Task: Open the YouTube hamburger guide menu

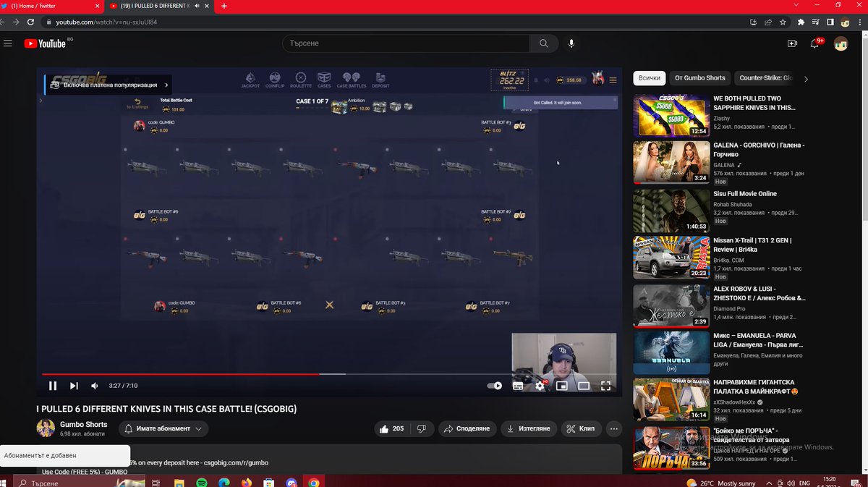Action: (8, 43)
